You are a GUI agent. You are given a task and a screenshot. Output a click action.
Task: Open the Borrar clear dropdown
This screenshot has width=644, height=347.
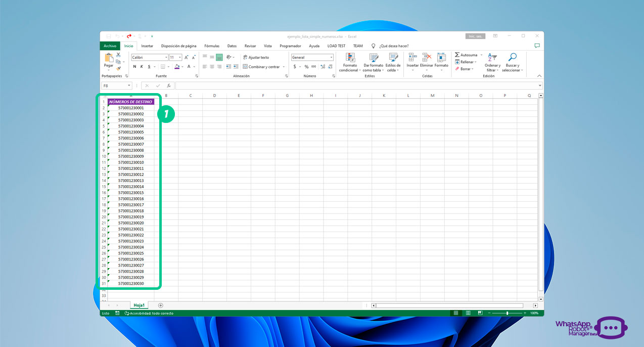click(464, 69)
